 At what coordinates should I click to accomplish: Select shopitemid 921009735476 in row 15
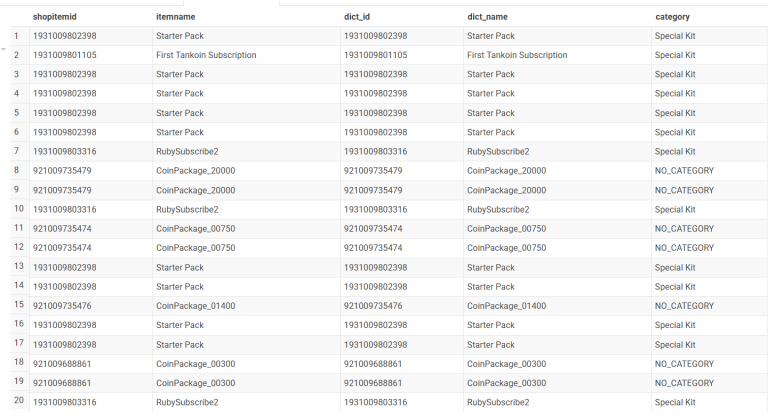point(62,306)
